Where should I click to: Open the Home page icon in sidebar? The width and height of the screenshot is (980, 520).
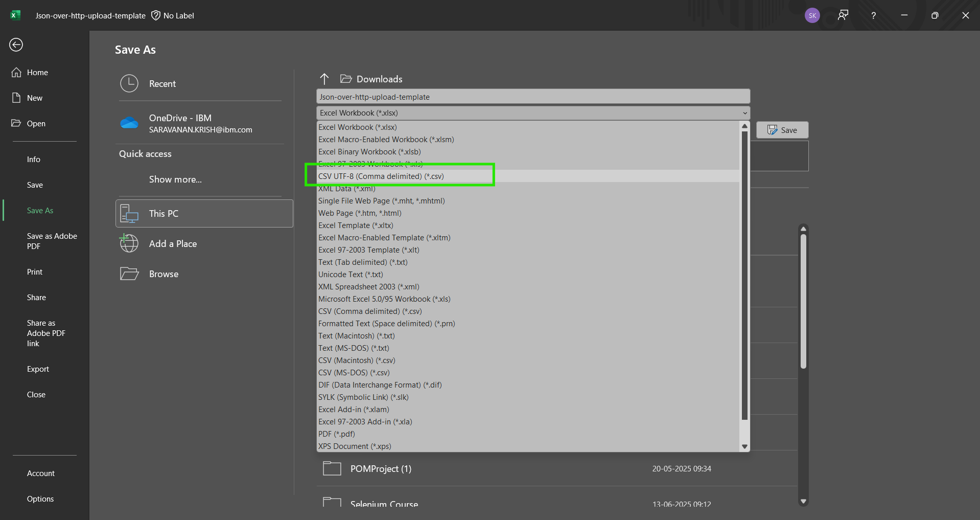(x=16, y=72)
